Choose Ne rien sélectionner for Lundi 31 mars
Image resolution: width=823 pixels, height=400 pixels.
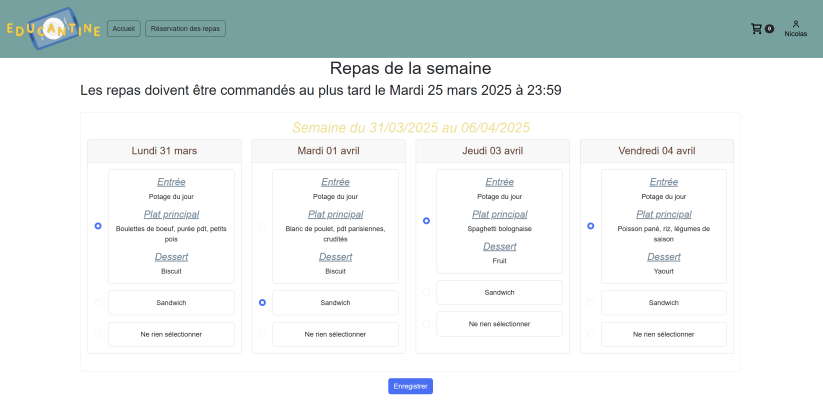click(x=98, y=334)
